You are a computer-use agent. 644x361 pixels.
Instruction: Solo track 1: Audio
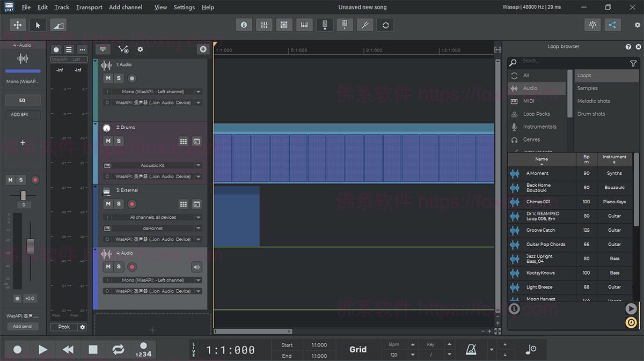118,78
